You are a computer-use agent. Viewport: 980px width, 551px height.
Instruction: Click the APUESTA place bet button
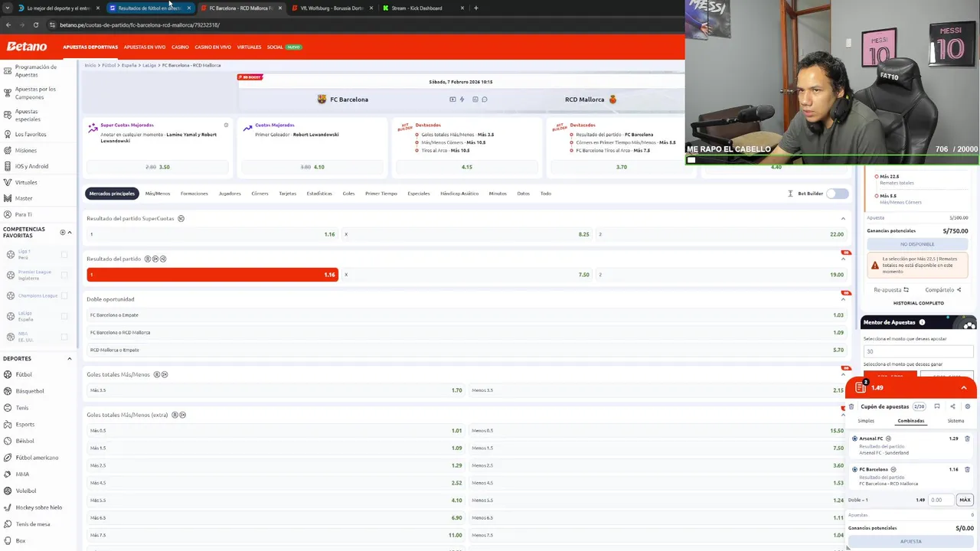(x=911, y=542)
